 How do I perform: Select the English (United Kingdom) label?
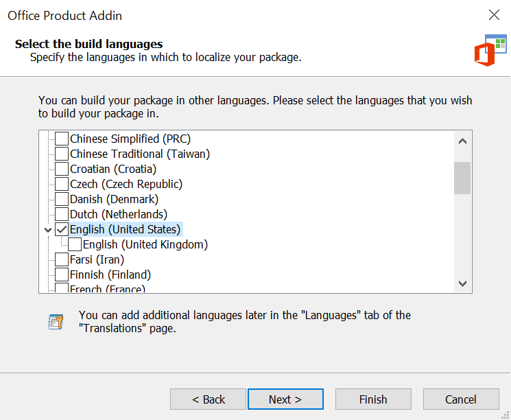coord(145,244)
